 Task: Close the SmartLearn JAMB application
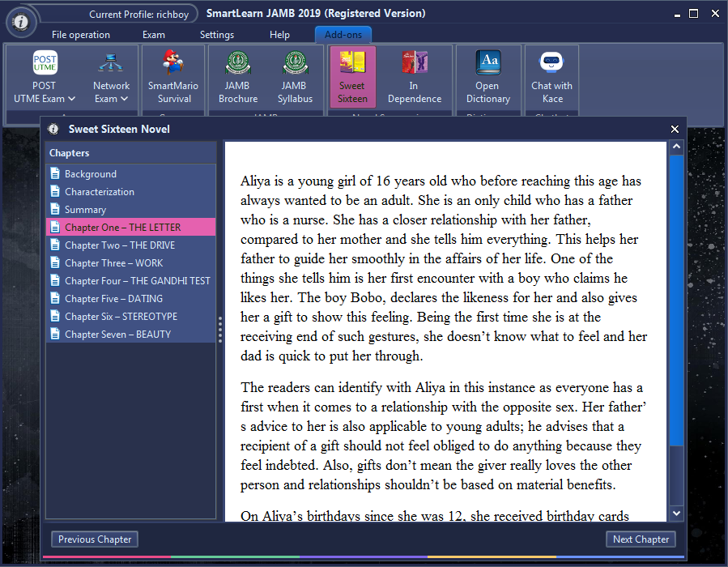point(715,14)
